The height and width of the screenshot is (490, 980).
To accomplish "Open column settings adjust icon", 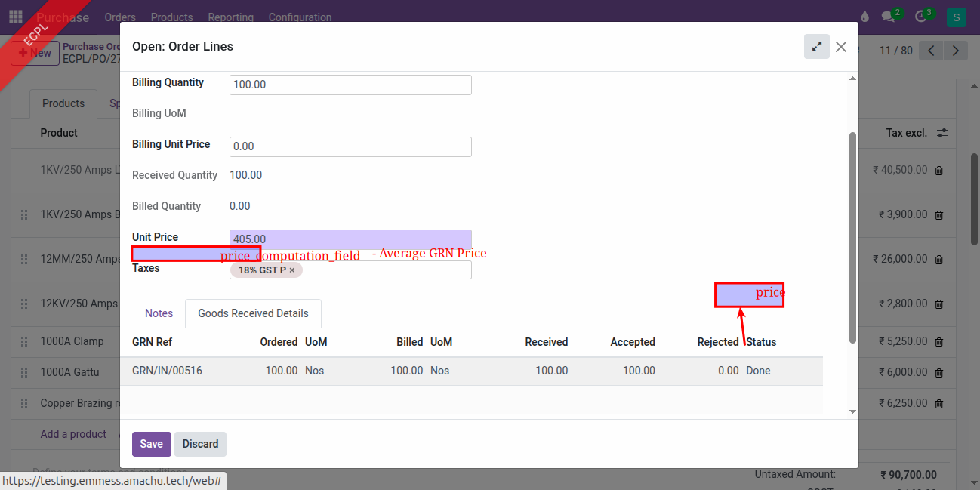I will click(x=942, y=133).
